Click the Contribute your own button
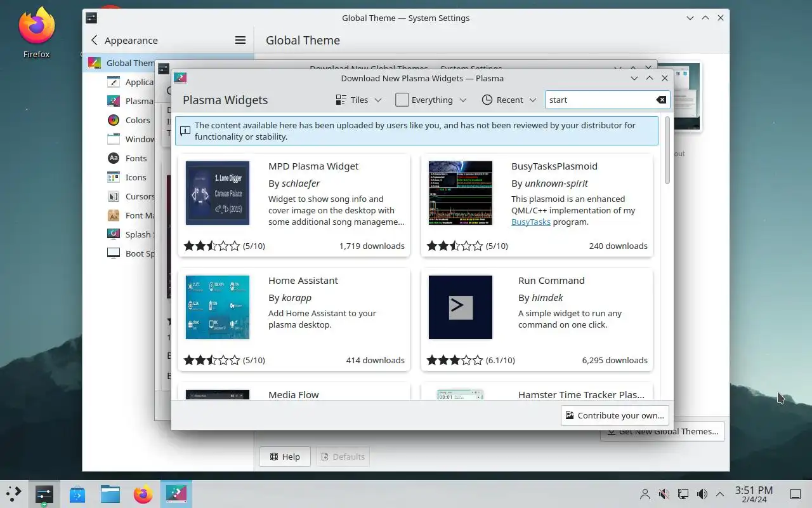The height and width of the screenshot is (508, 812). [615, 415]
